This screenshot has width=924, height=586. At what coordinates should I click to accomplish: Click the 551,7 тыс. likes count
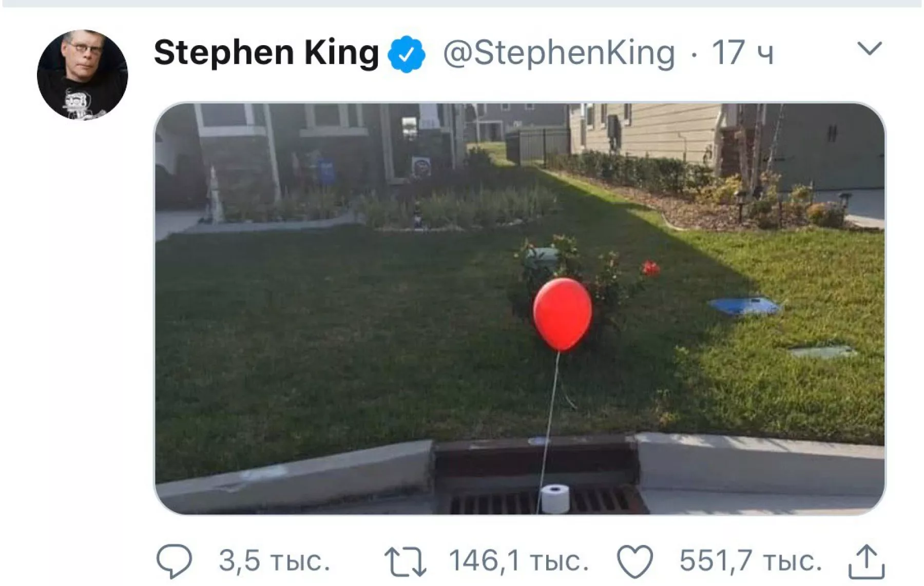pyautogui.click(x=750, y=560)
